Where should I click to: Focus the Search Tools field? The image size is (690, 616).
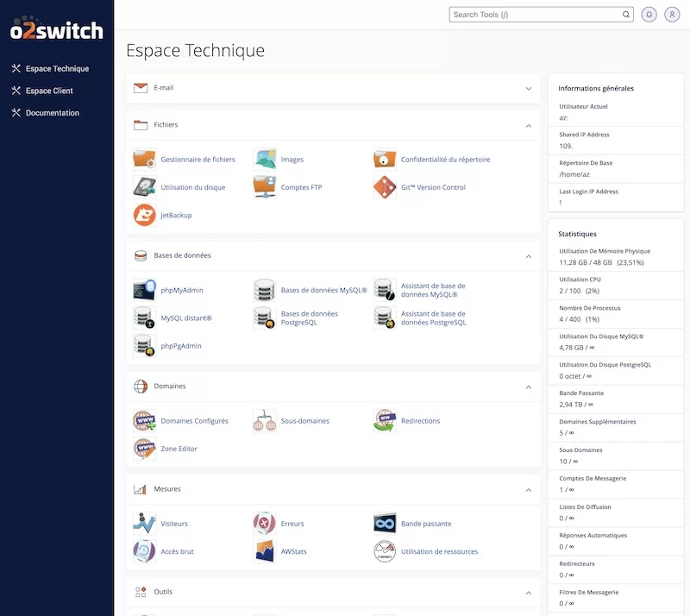pyautogui.click(x=542, y=15)
